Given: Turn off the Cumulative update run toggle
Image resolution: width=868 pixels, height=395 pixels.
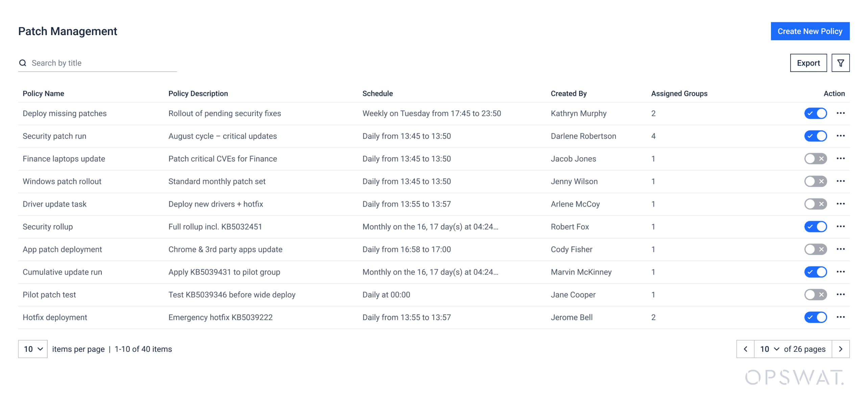Looking at the screenshot, I should pyautogui.click(x=815, y=272).
